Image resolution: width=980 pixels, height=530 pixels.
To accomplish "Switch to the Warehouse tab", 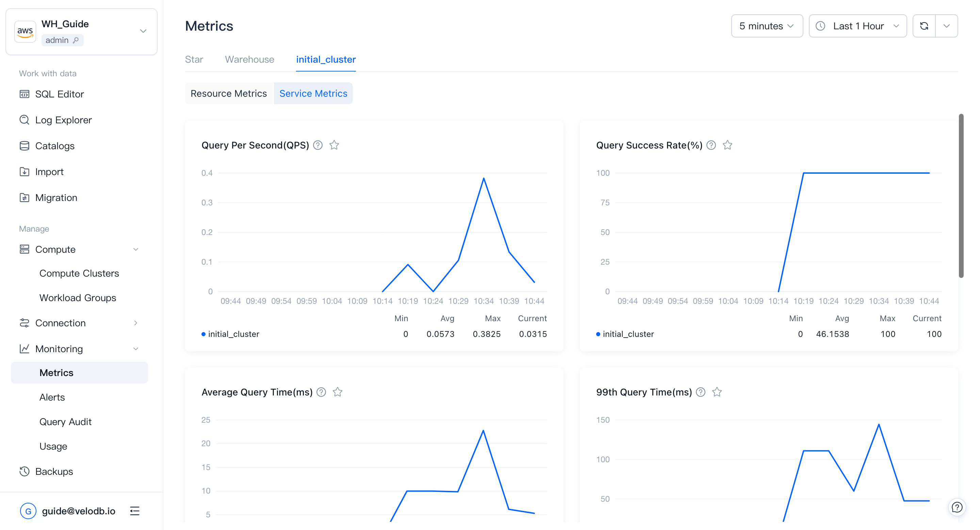I will [x=249, y=59].
